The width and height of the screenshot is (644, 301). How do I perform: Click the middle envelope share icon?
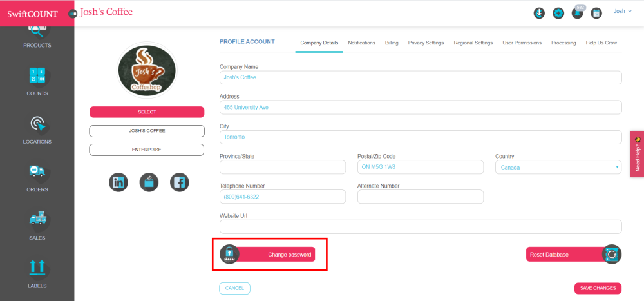pos(149,182)
